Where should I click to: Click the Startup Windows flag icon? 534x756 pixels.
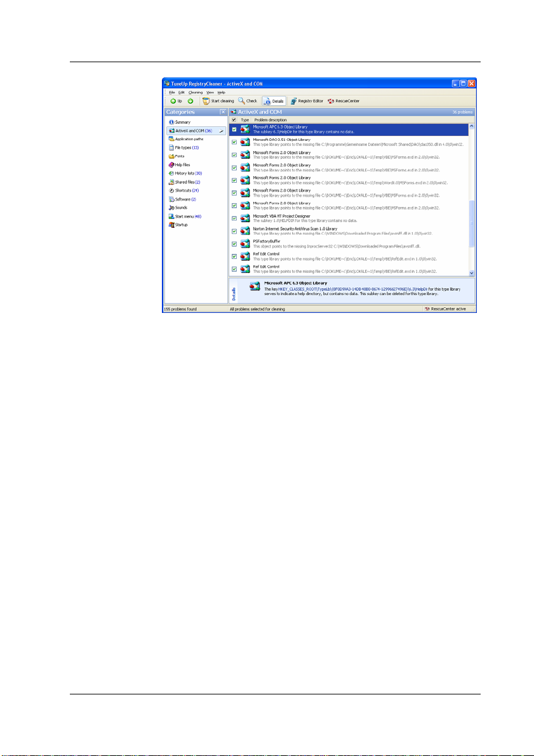tap(171, 225)
